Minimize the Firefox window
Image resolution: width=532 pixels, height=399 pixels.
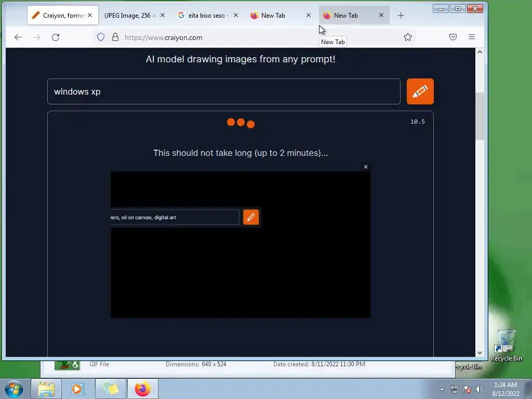[441, 9]
